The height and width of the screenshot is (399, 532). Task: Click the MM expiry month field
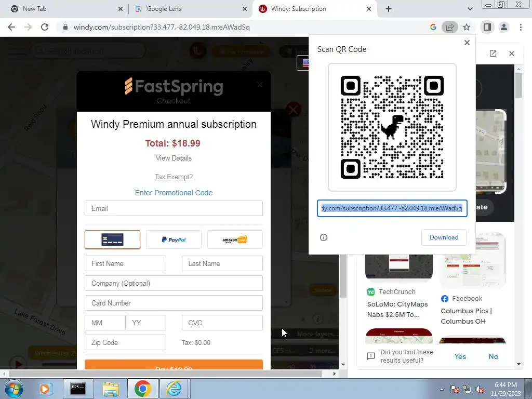pyautogui.click(x=104, y=322)
